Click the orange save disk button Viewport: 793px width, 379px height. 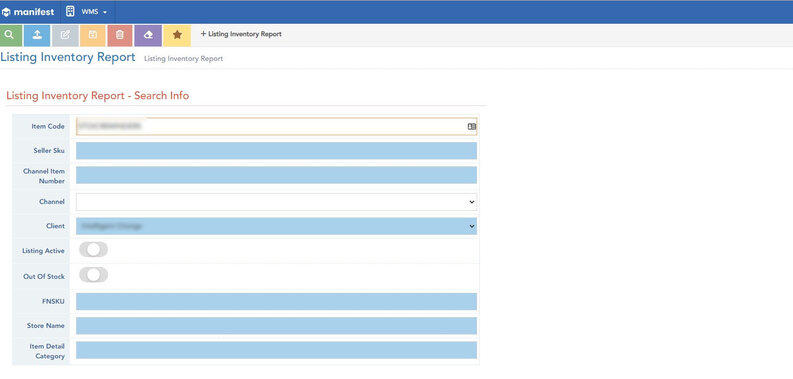point(93,35)
